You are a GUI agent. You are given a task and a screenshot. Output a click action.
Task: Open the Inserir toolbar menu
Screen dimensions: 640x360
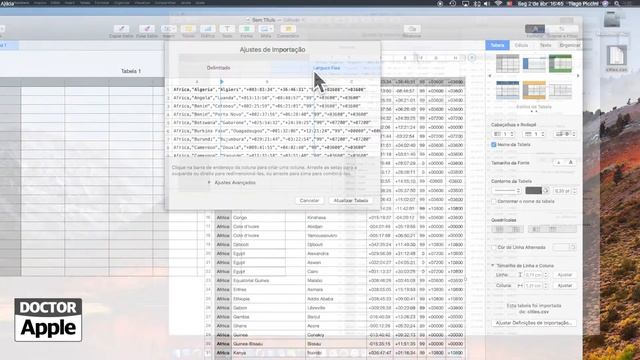(168, 29)
